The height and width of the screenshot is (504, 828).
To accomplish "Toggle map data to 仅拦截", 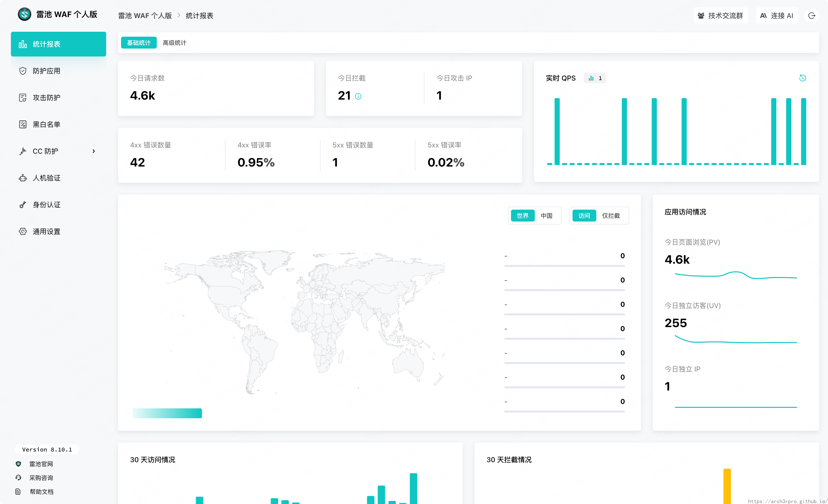I will click(x=611, y=216).
